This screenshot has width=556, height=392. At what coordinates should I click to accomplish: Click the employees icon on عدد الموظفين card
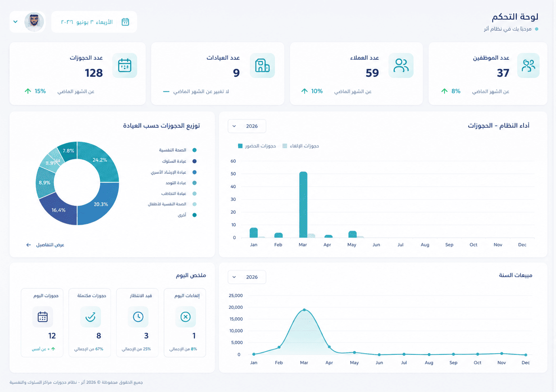(x=528, y=65)
